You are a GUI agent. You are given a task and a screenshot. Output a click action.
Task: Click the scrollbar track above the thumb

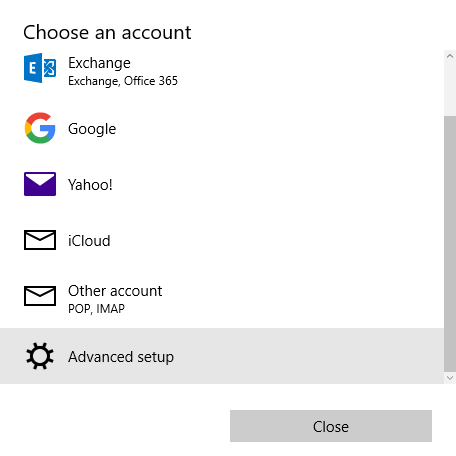tap(450, 89)
